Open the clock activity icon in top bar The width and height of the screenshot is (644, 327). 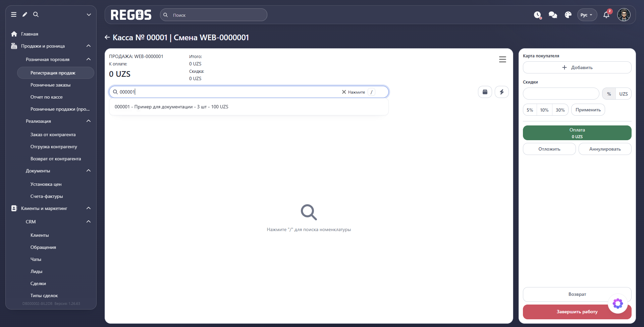click(x=538, y=15)
